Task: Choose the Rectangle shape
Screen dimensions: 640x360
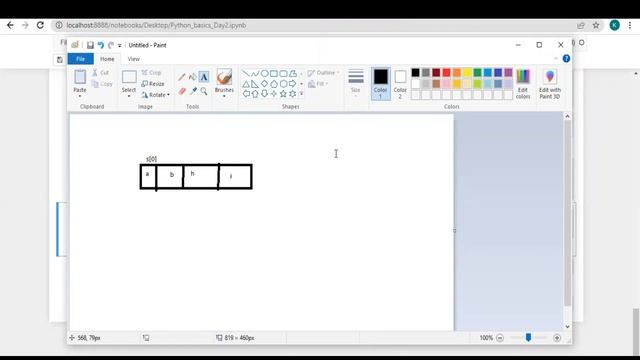Action: pyautogui.click(x=274, y=73)
